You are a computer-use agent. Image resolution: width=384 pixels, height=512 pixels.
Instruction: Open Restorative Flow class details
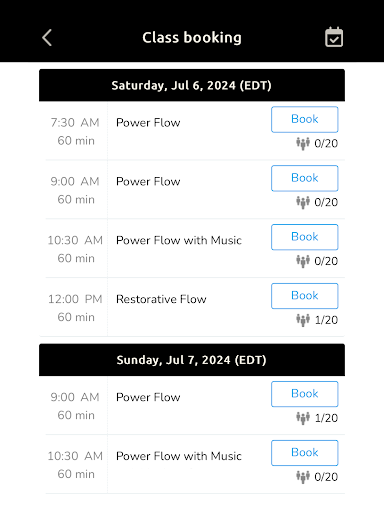pyautogui.click(x=161, y=299)
